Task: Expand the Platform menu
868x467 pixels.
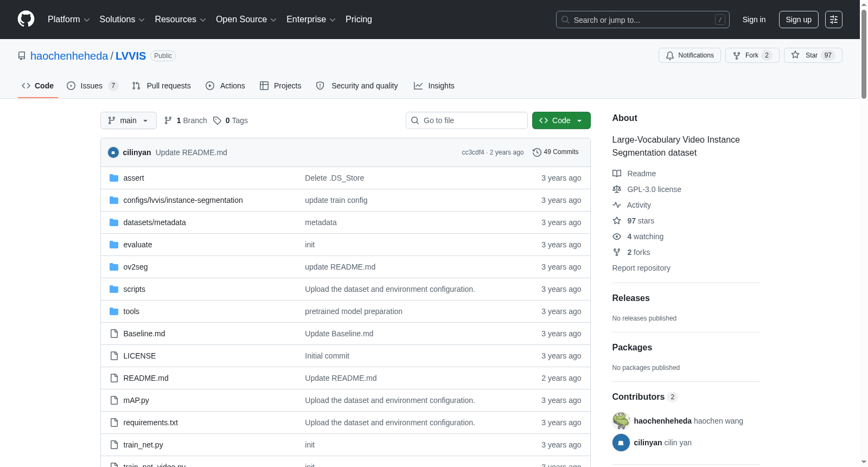Action: pyautogui.click(x=68, y=20)
